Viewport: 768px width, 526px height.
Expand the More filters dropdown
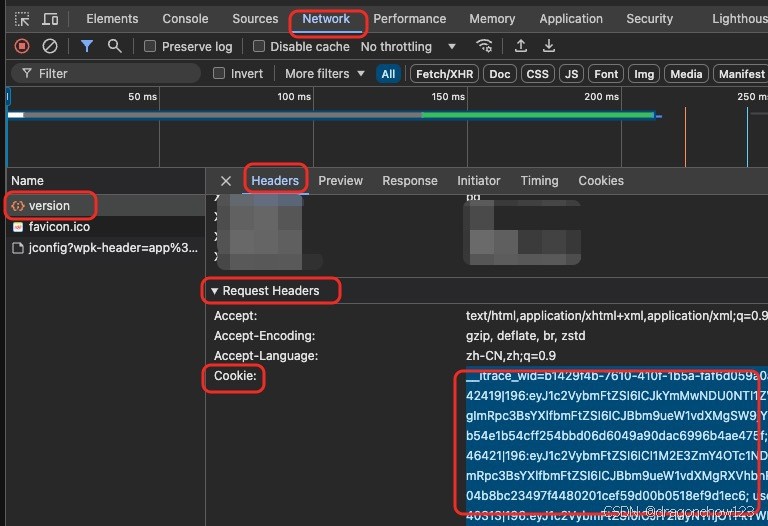(324, 74)
